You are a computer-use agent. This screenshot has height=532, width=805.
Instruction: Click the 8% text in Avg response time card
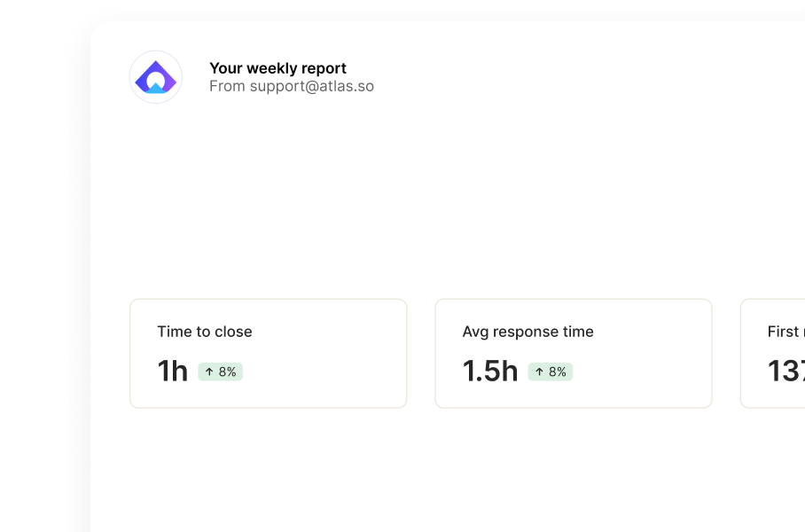558,372
